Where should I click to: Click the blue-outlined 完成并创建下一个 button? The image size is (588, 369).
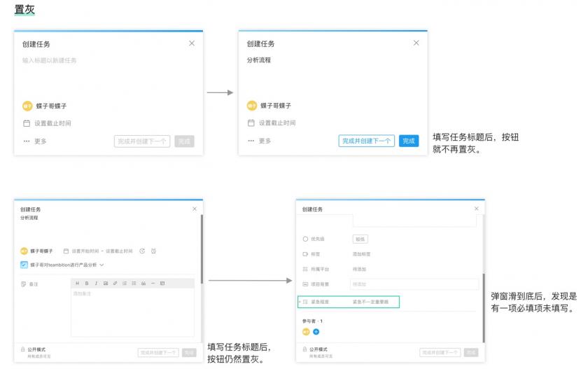point(366,141)
